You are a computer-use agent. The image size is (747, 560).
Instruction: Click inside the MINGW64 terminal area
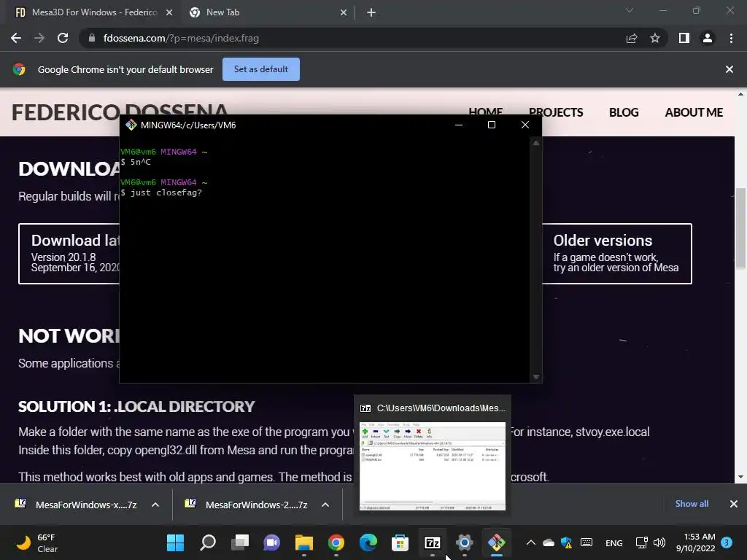coord(325,259)
